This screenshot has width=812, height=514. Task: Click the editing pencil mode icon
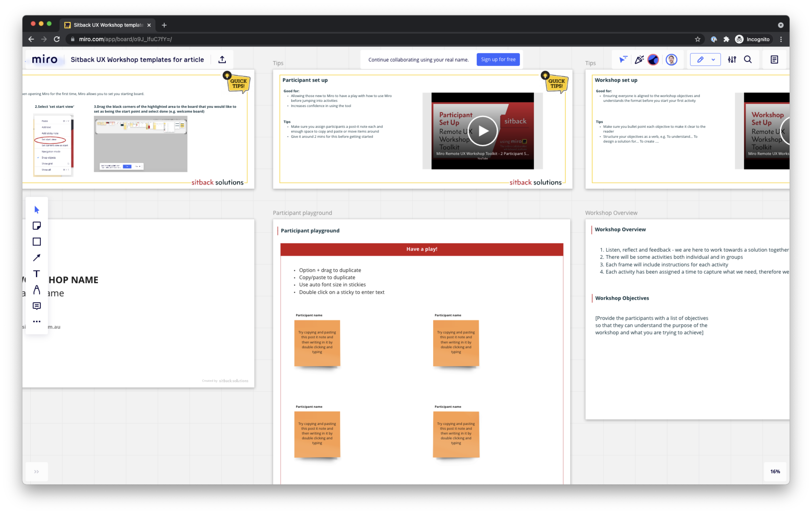pyautogui.click(x=700, y=60)
